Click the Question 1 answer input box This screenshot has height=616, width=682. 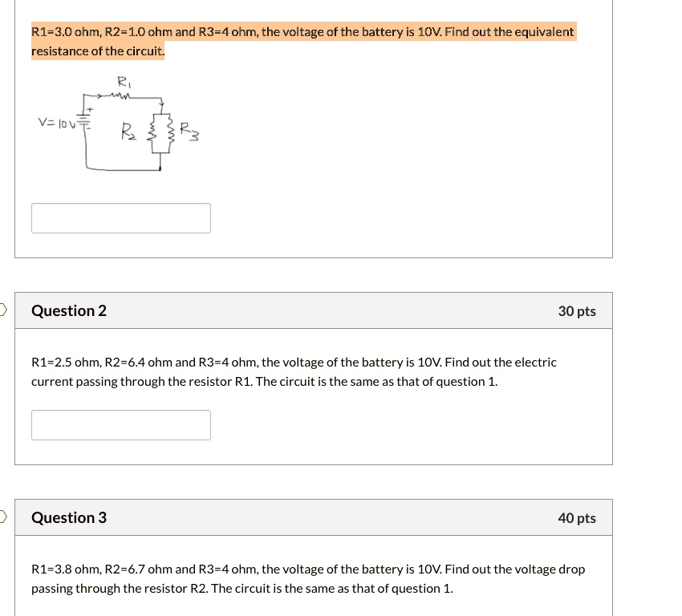pos(120,217)
